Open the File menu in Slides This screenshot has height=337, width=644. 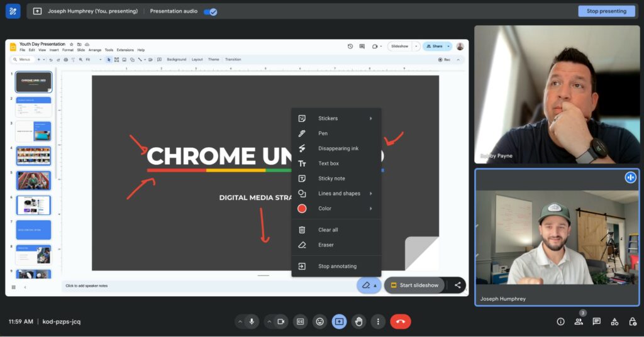(x=22, y=50)
